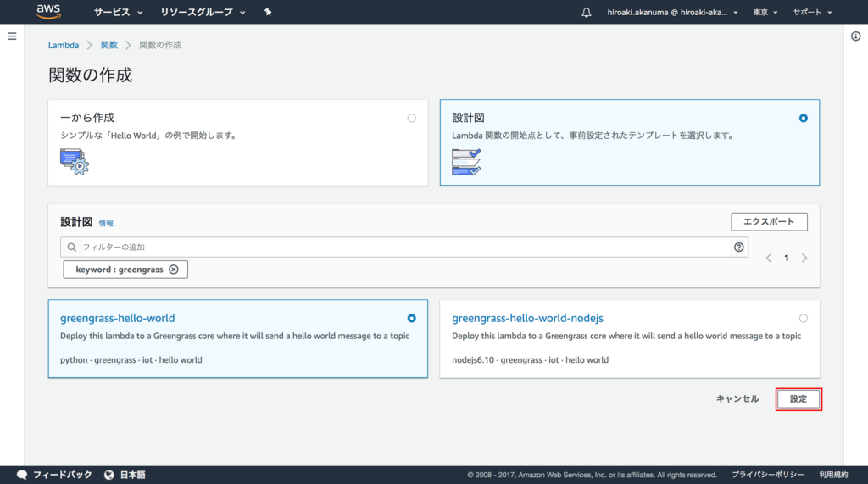Select greengrass-hello-world blueprint radio button
Screen dimensions: 868x484
[411, 319]
